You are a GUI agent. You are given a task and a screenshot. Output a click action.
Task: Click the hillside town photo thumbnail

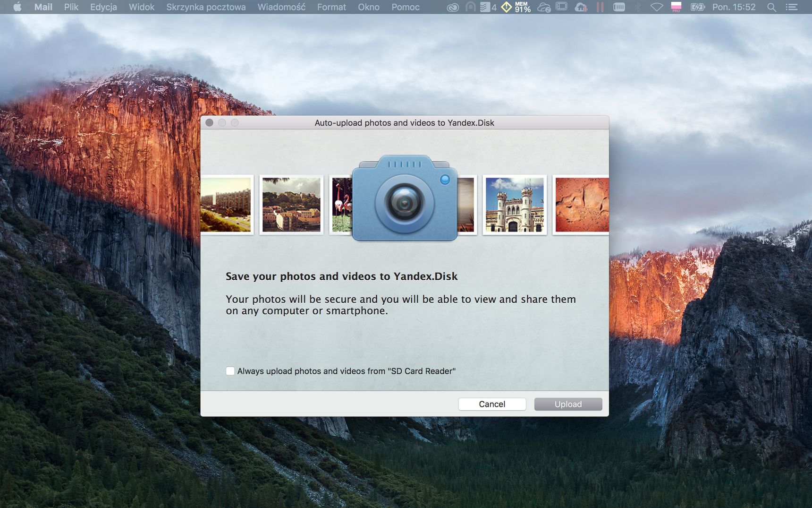[291, 205]
